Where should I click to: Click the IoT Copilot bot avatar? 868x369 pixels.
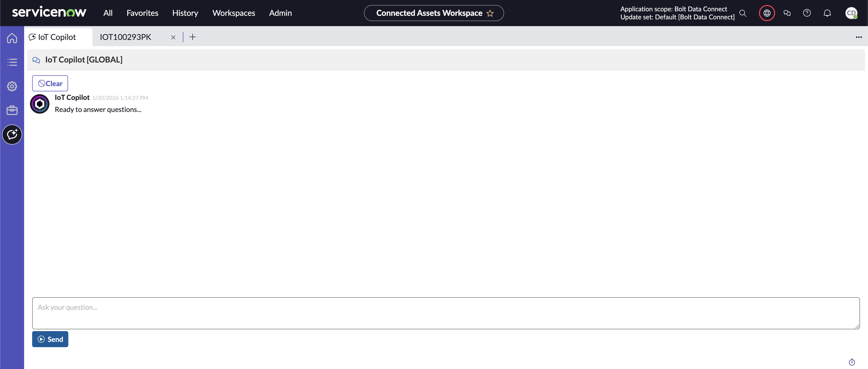pos(40,104)
